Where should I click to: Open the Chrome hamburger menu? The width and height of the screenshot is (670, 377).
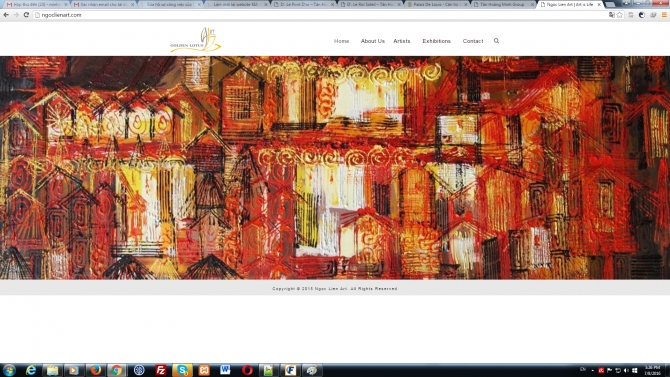664,15
